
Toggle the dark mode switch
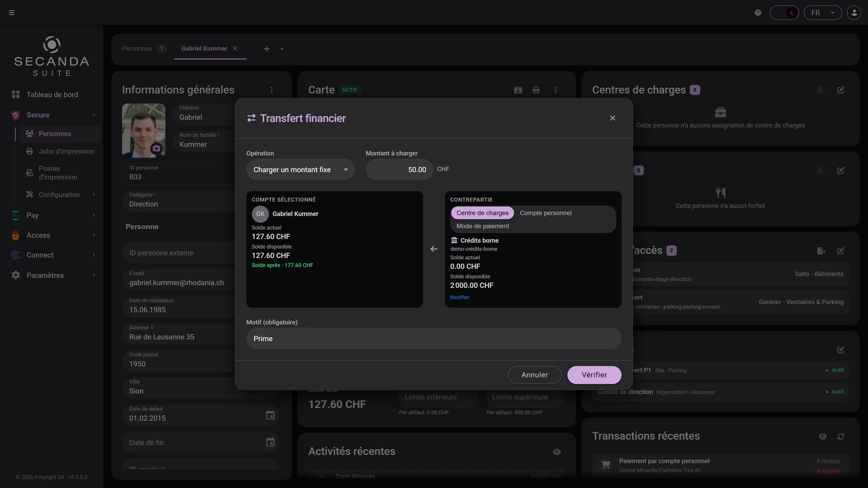[x=784, y=13]
